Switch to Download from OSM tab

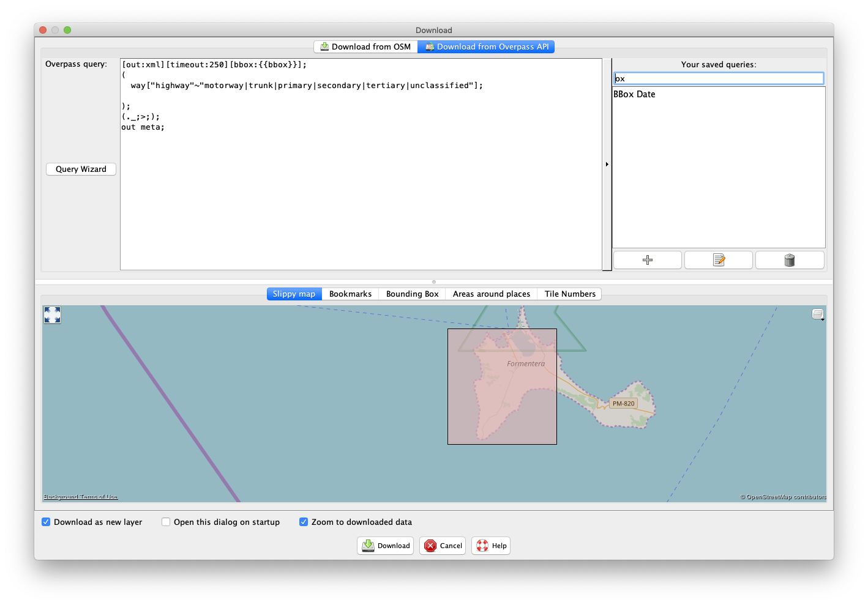tap(365, 47)
